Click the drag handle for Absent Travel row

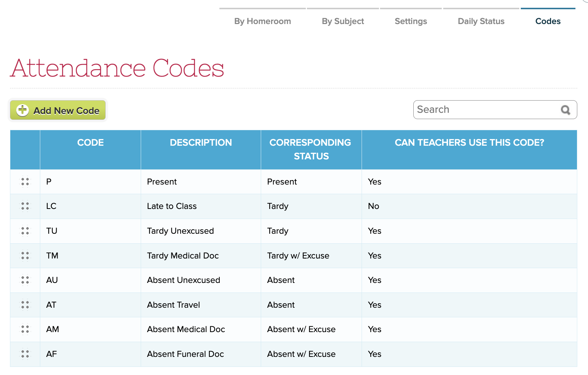pyautogui.click(x=25, y=305)
